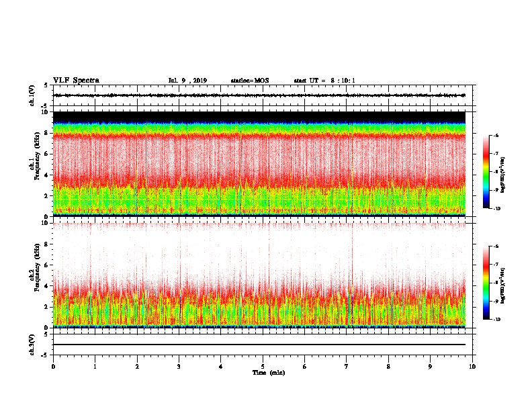The height and width of the screenshot is (411, 532).
Task: Click the ch.2 frequency axis "4" tick
Action: (x=47, y=286)
